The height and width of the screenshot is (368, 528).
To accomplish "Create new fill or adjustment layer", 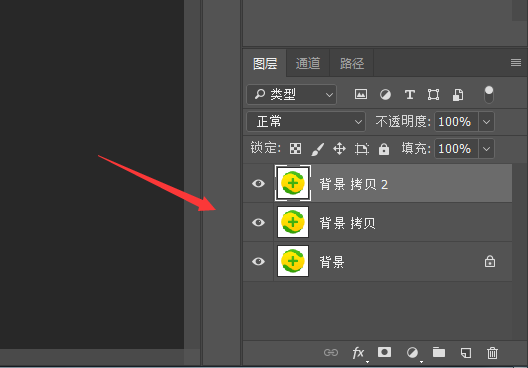I will click(412, 353).
